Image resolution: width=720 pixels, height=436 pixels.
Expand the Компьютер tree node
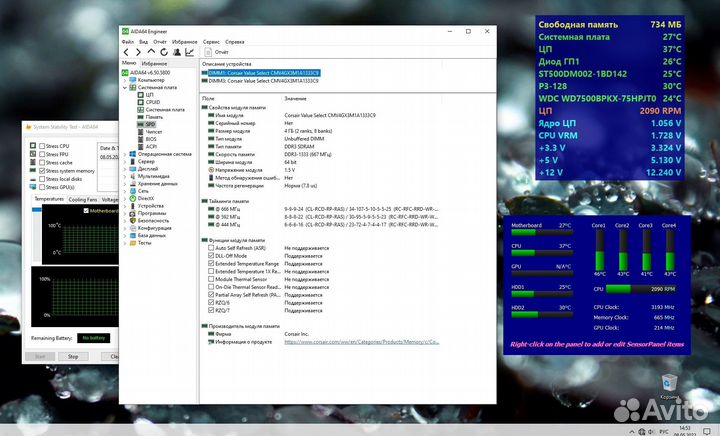coord(125,80)
